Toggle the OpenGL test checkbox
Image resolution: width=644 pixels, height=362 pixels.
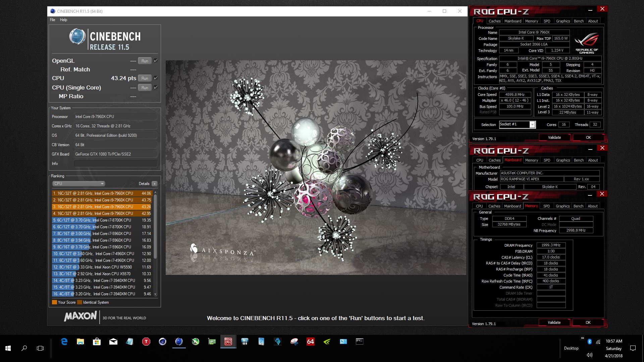[156, 61]
